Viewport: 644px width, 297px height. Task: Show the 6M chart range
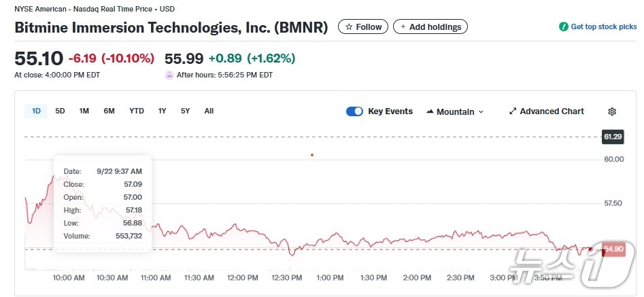(109, 111)
